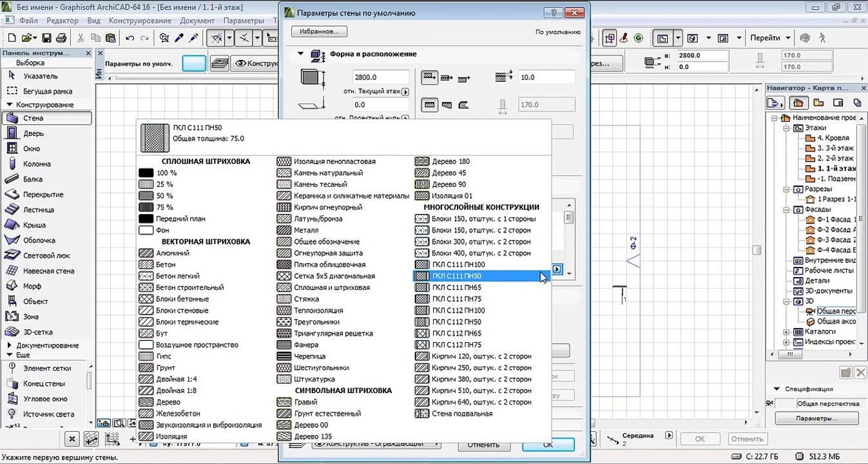Open the Вид menu

[93, 21]
